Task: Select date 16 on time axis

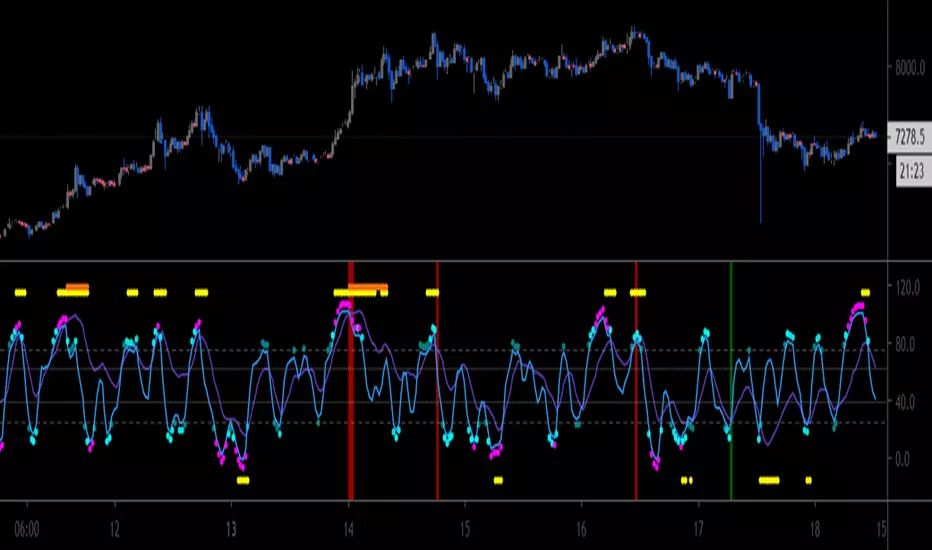Action: pyautogui.click(x=581, y=529)
